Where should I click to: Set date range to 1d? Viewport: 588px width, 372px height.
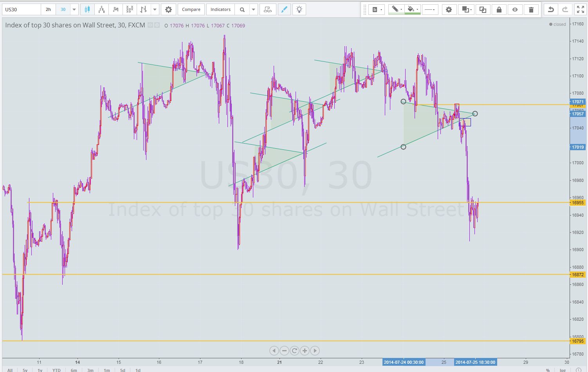tap(138, 370)
